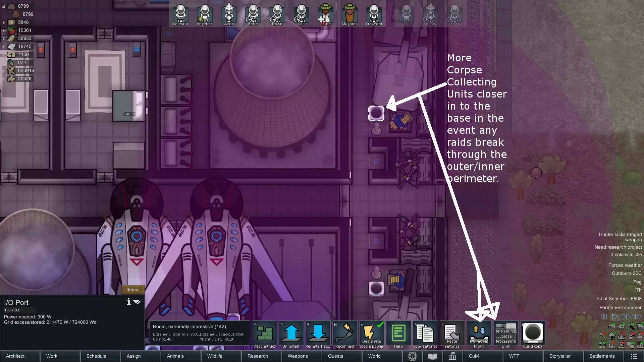Collapse the expanded 8799 resource category
The width and height of the screenshot is (644, 362).
point(4,6)
